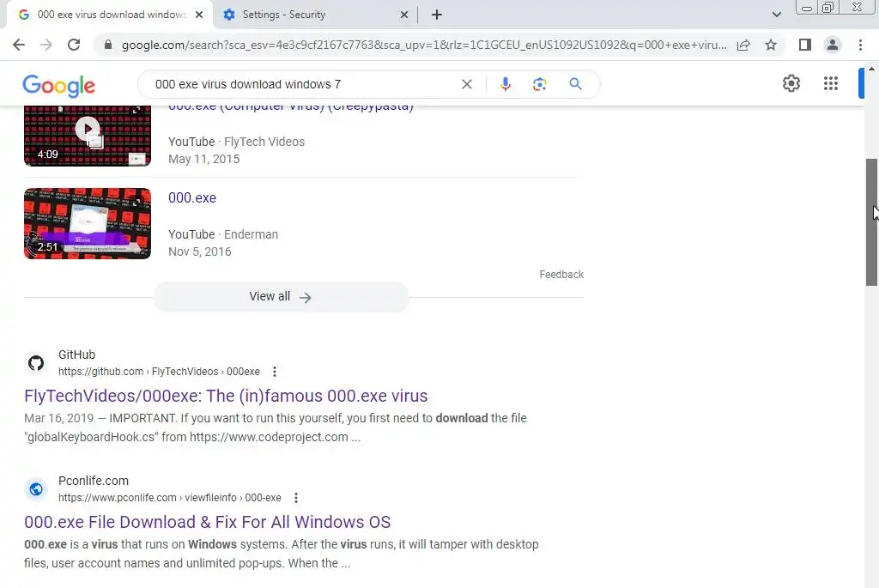Screen dimensions: 879x588
Task: Open more options for the Pconlife result
Action: coord(296,498)
